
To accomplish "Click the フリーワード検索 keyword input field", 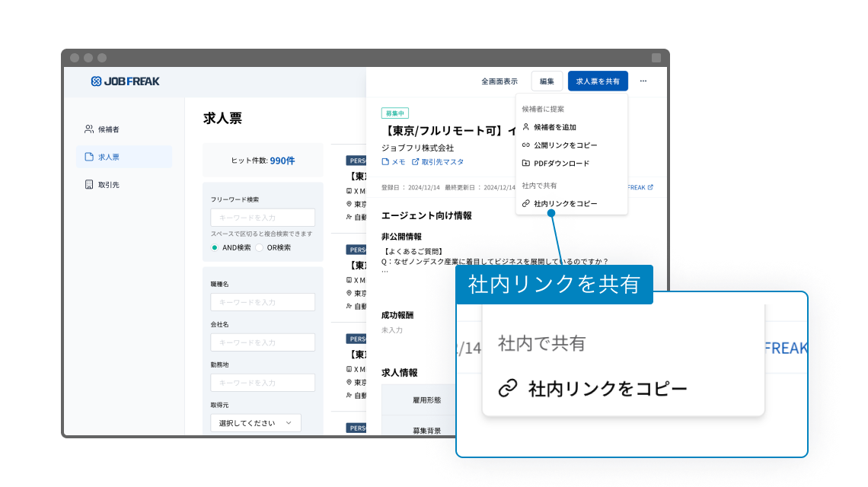I will coord(263,218).
